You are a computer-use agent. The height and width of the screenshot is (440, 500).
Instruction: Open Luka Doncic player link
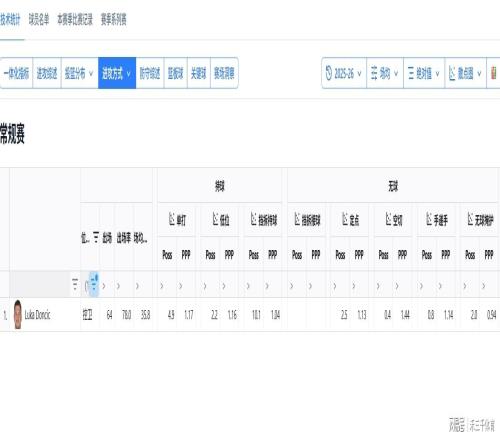click(x=37, y=314)
